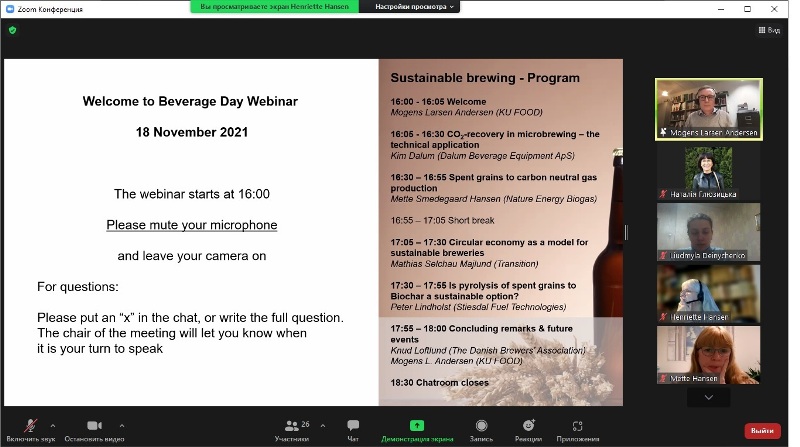Start recording with Запись button
Viewport: 800px width, 447px height.
point(481,431)
